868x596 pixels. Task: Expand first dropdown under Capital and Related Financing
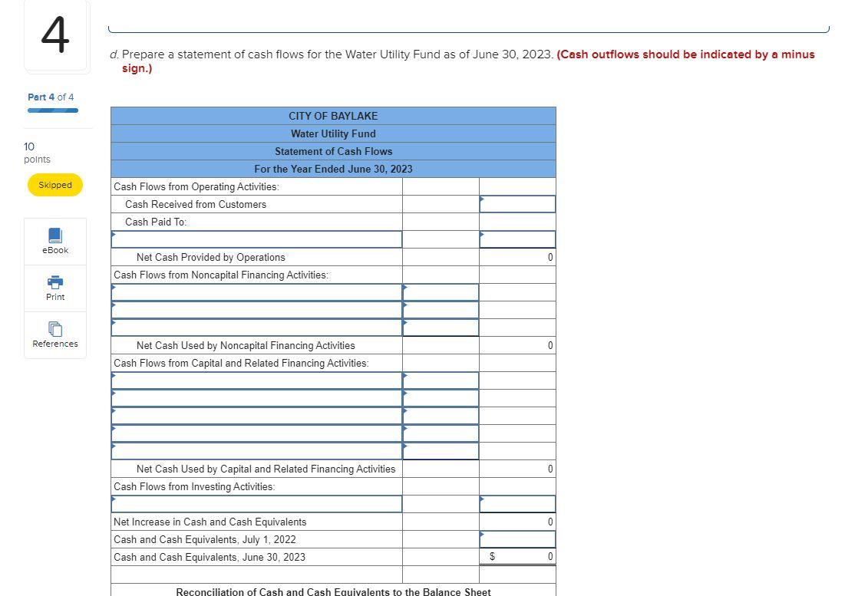click(256, 380)
